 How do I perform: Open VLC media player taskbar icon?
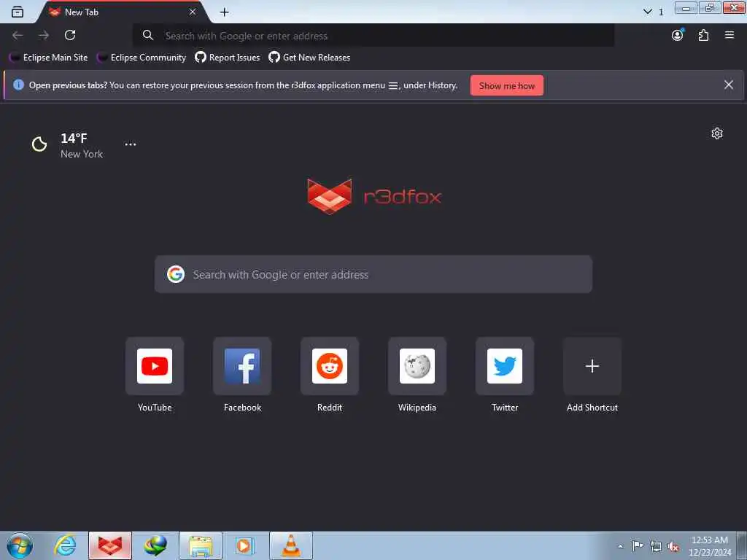(291, 545)
